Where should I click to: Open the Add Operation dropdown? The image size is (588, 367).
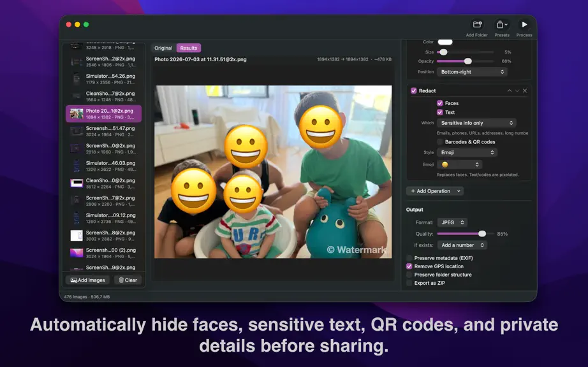click(435, 191)
